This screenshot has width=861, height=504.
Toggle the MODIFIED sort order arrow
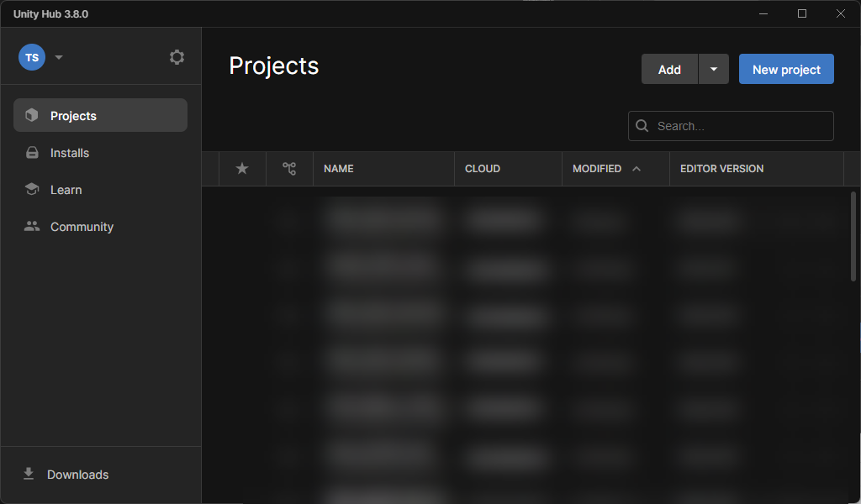click(637, 169)
